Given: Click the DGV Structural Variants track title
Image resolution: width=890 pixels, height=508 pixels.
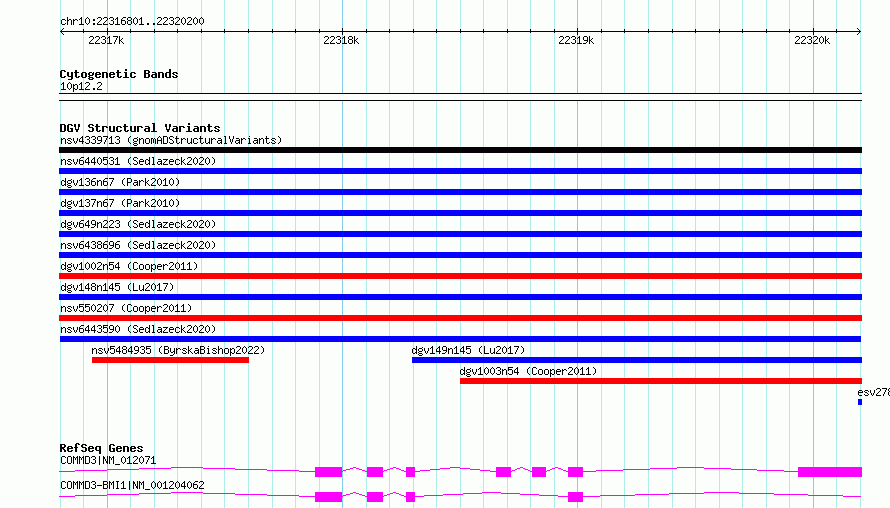Looking at the screenshot, I should (140, 128).
